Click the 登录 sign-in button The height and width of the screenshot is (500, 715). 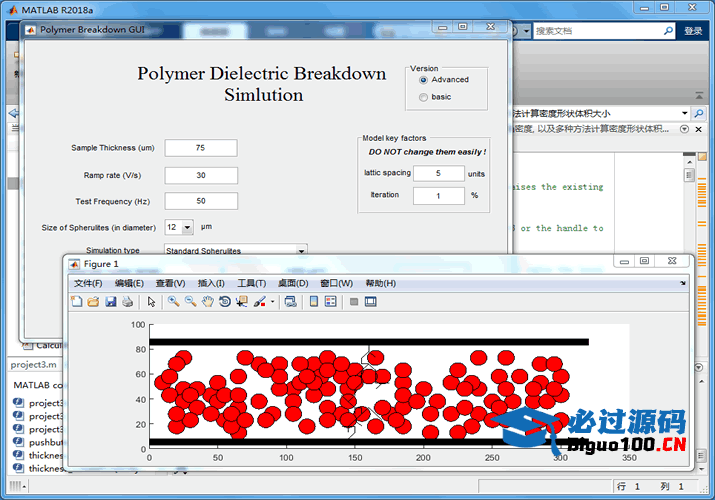click(x=693, y=31)
